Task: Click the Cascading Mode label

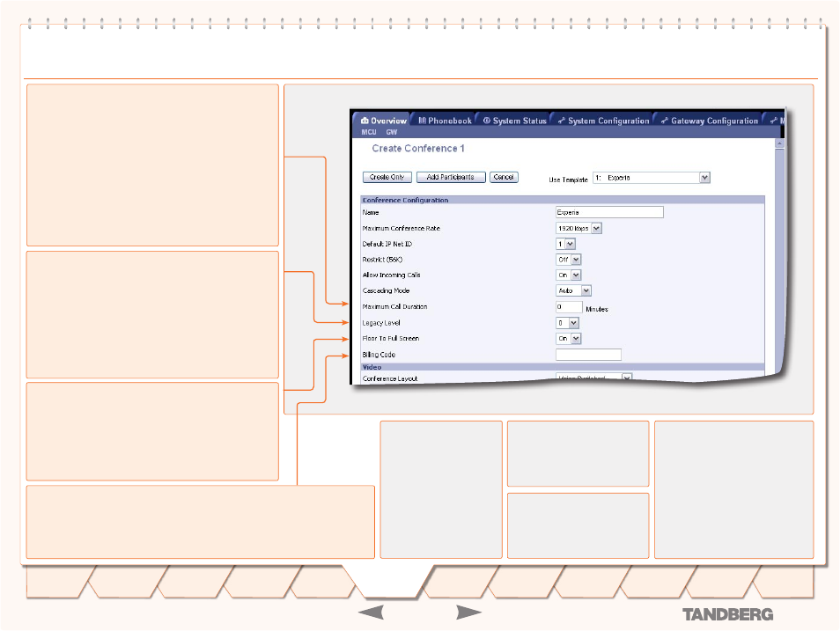Action: [386, 290]
